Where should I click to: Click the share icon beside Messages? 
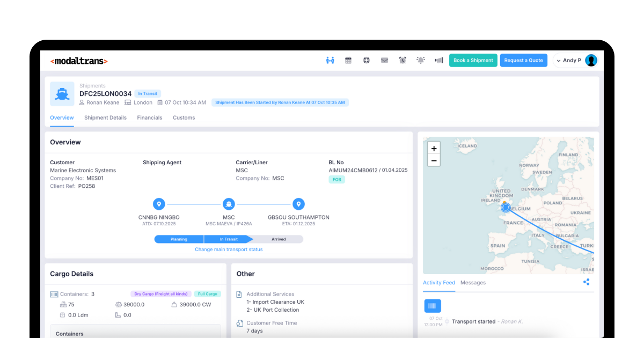[x=586, y=282]
